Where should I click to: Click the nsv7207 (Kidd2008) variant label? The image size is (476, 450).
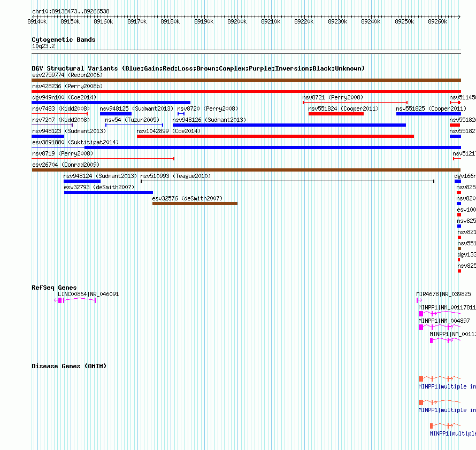(61, 120)
